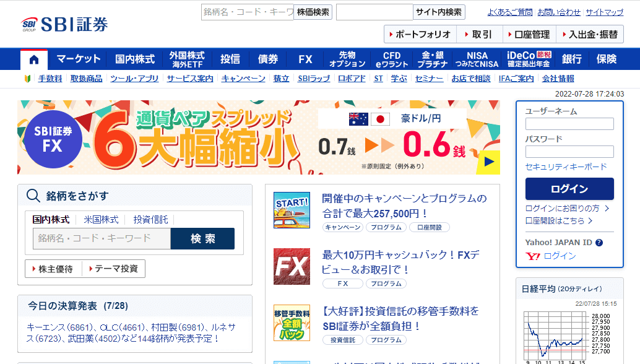
Task: Select the 米国株式 search tab
Action: pyautogui.click(x=101, y=220)
